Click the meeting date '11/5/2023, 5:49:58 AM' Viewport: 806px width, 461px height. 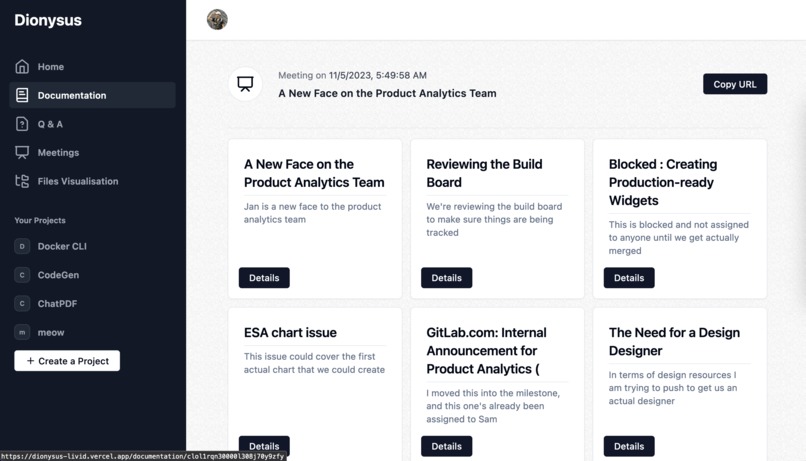point(378,75)
